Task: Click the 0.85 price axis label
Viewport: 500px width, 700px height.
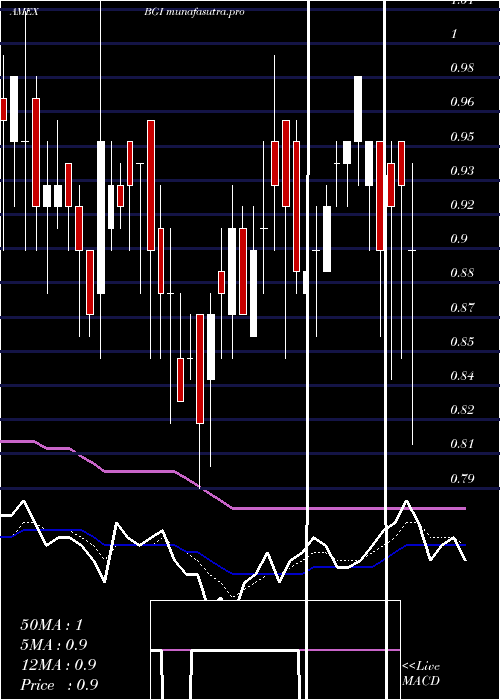Action: pos(462,342)
